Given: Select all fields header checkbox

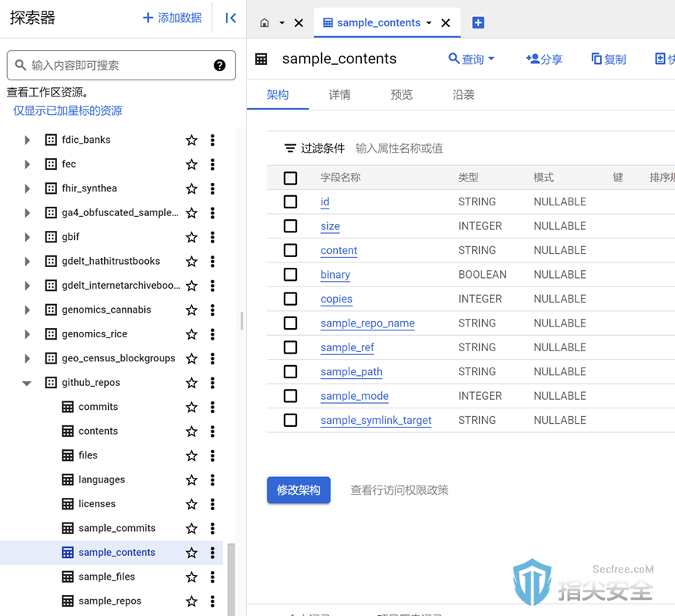Looking at the screenshot, I should tap(290, 178).
